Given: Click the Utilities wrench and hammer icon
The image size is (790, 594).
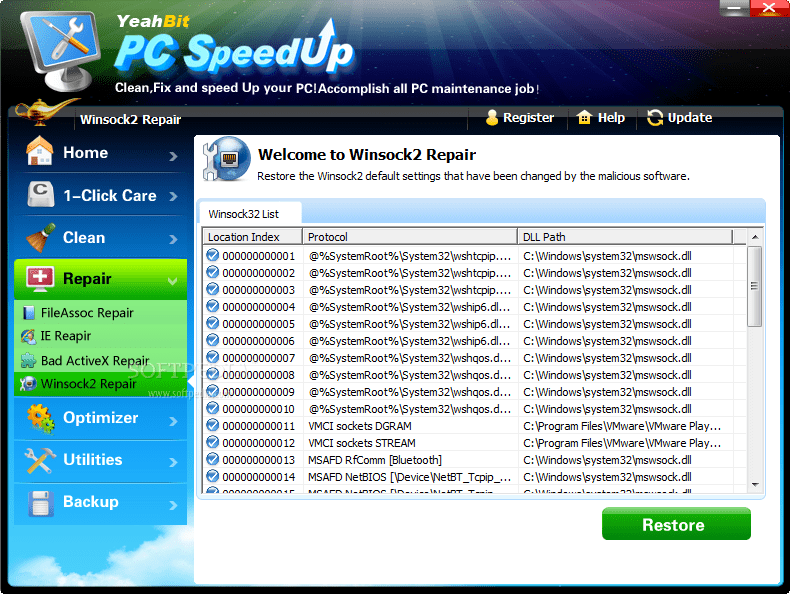Looking at the screenshot, I should coord(40,460).
